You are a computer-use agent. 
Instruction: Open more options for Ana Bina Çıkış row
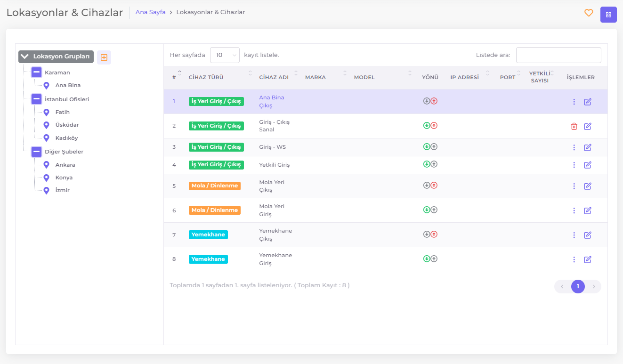pyautogui.click(x=574, y=102)
